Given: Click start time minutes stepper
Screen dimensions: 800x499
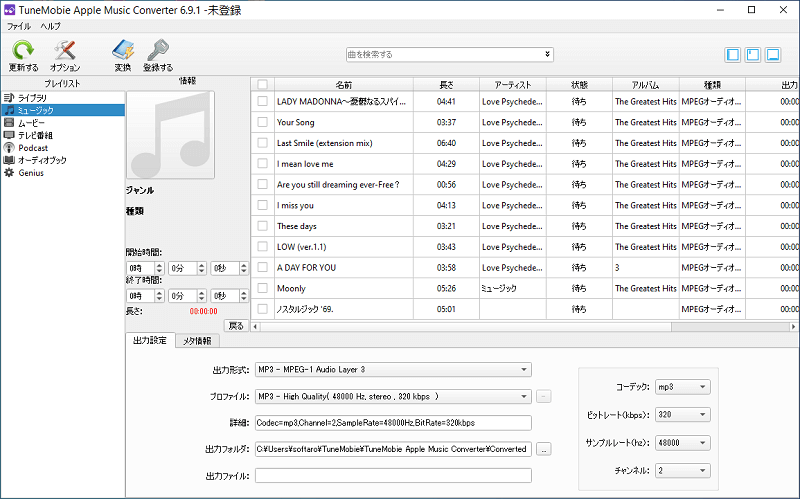Looking at the screenshot, I should point(202,268).
